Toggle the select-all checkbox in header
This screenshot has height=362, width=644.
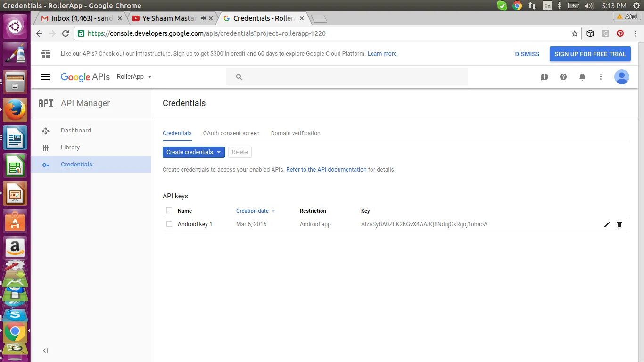tap(169, 211)
